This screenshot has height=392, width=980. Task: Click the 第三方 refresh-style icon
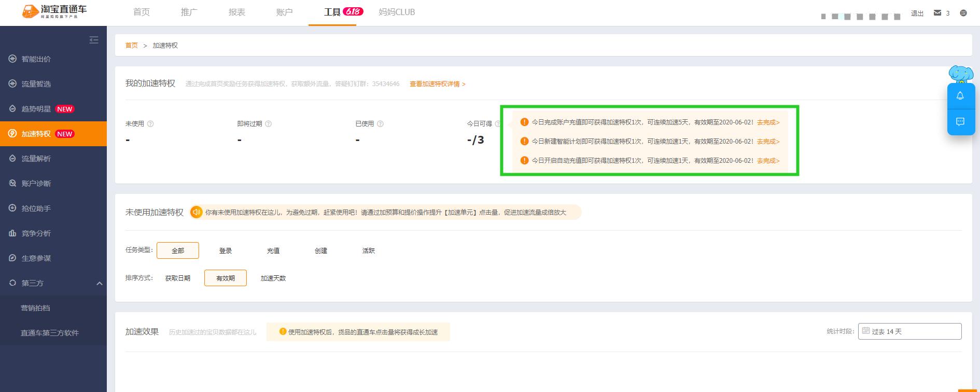(12, 283)
